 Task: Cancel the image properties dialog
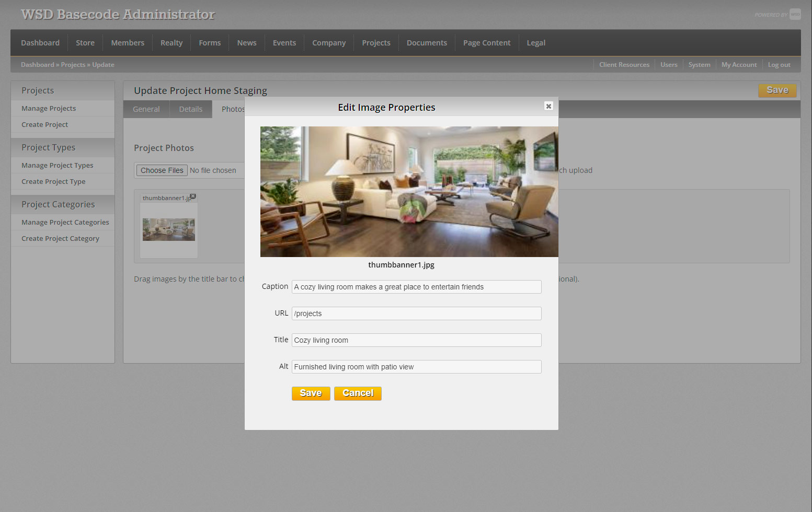tap(358, 393)
